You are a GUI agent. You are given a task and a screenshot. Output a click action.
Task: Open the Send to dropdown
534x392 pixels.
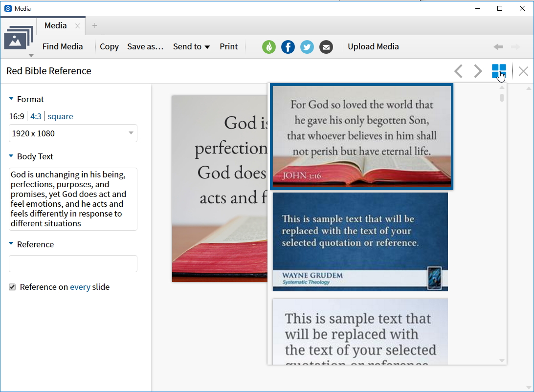191,46
